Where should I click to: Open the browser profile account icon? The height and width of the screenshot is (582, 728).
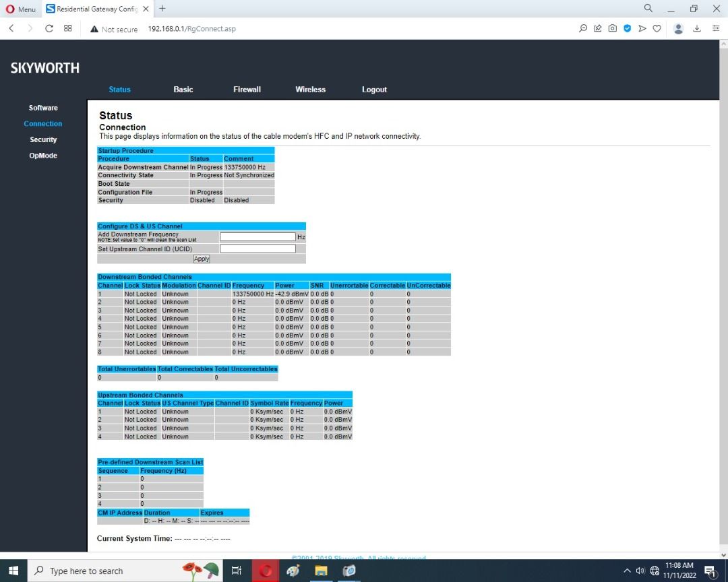tap(679, 28)
